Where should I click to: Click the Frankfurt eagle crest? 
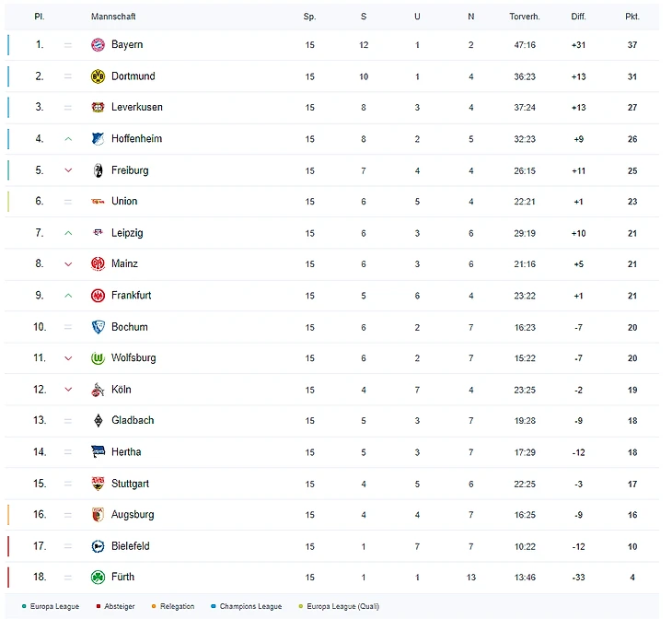click(x=98, y=296)
